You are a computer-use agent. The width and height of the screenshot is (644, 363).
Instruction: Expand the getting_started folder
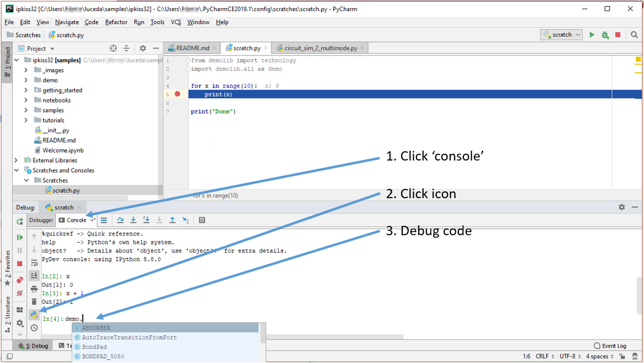26,90
